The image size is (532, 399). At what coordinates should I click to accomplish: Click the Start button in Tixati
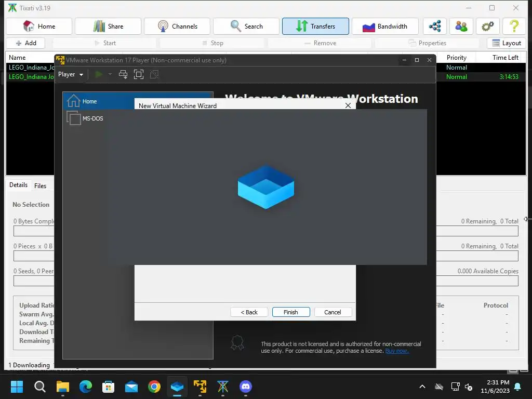pyautogui.click(x=105, y=43)
